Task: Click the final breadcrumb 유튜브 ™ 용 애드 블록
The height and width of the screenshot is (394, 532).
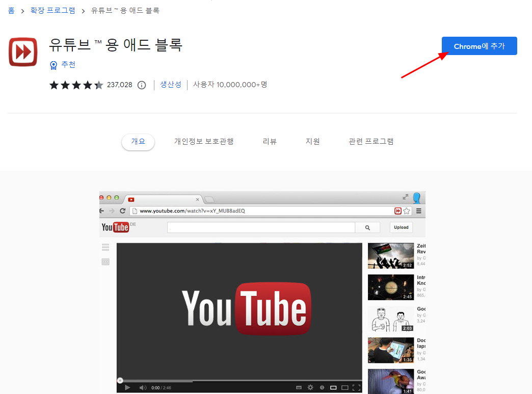Action: pyautogui.click(x=125, y=11)
